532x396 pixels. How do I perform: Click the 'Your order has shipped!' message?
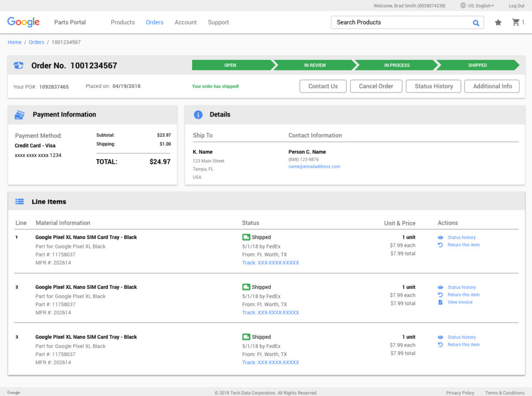[x=216, y=87]
